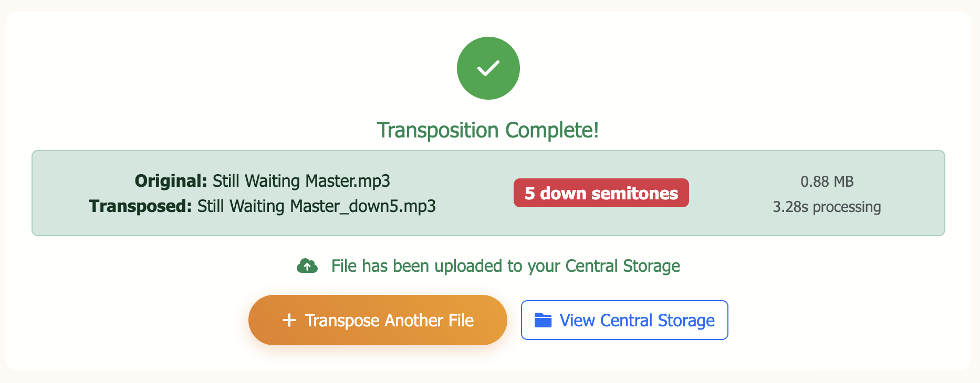Click the white checkmark inside the green circle
980x383 pixels.
click(488, 68)
